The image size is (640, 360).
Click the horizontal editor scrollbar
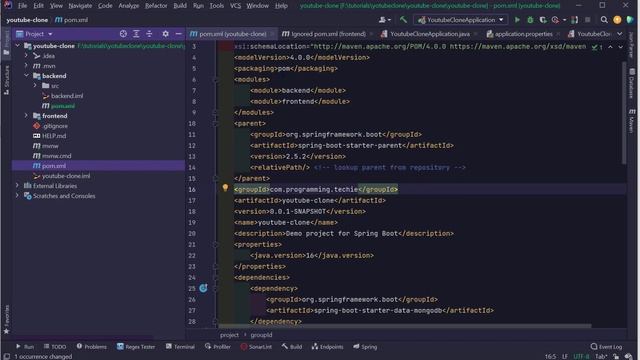point(404,326)
